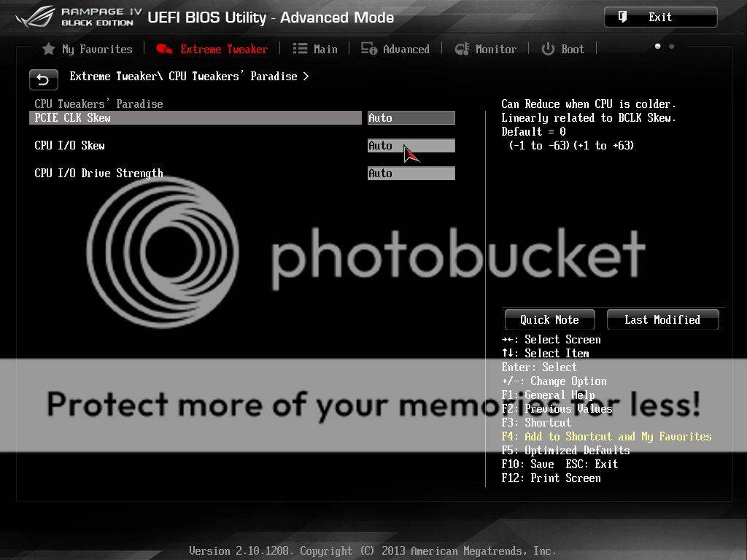Viewport: 747px width, 560px height.
Task: Open the CPU I/O Skew Auto field
Action: tap(411, 146)
